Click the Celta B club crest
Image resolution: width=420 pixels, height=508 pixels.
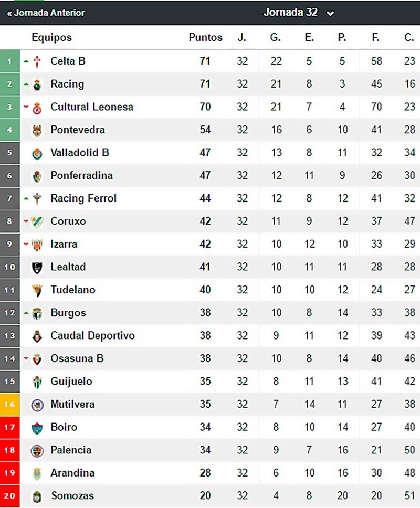36,61
